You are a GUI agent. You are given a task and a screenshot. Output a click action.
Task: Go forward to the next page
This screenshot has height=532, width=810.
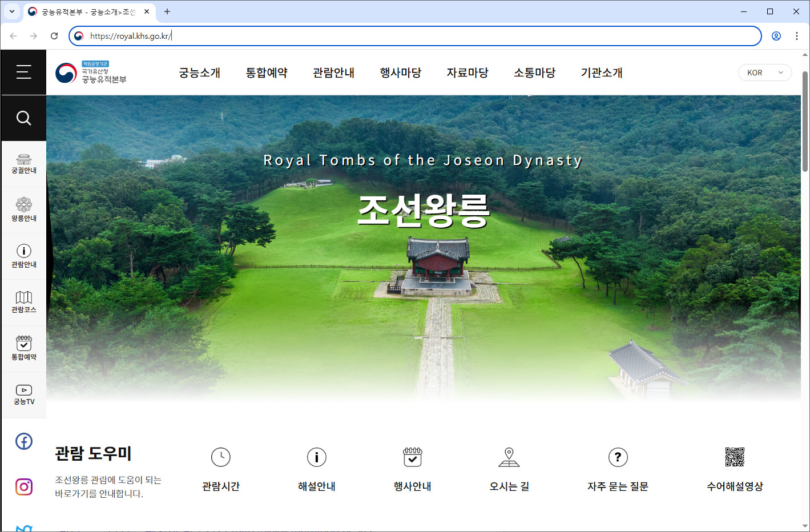(34, 36)
